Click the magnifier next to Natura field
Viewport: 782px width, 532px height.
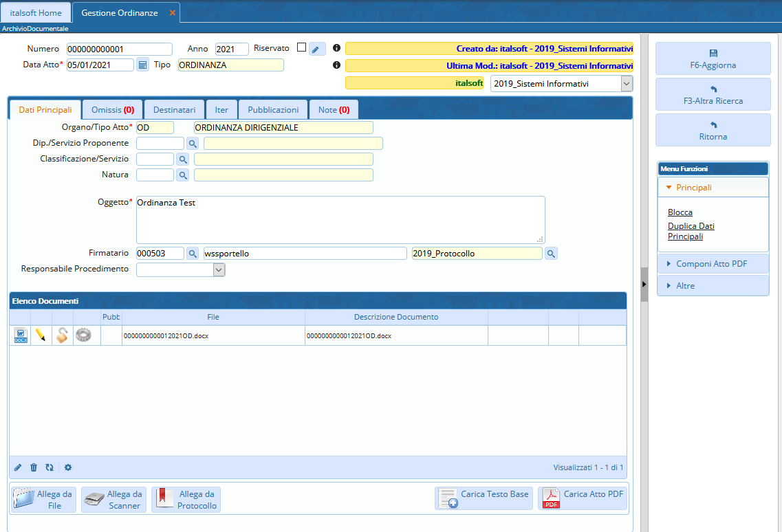[183, 175]
